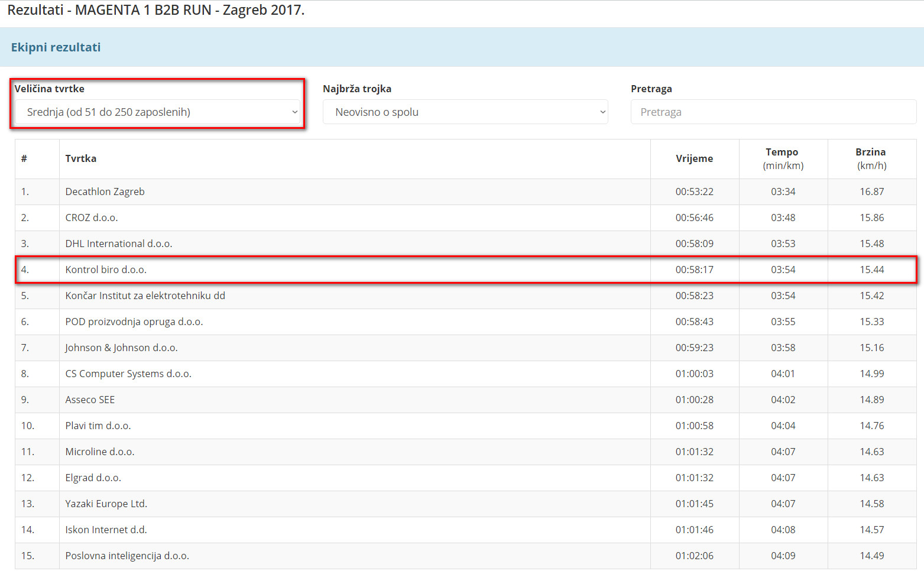924x571 pixels.
Task: Click the time 01:00:58
Action: click(695, 426)
